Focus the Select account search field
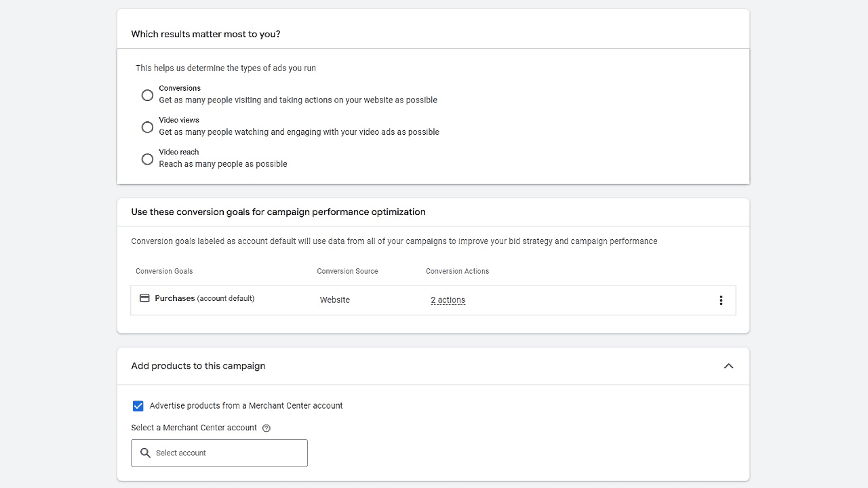The width and height of the screenshot is (868, 488). [227, 453]
